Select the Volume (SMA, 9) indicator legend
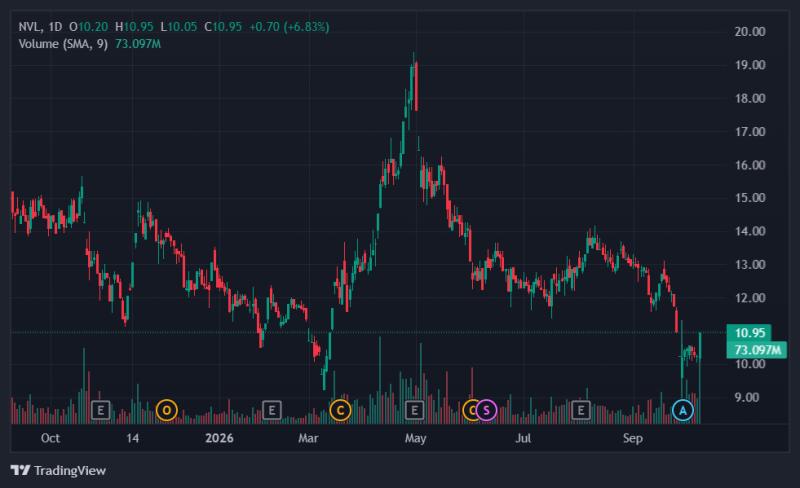This screenshot has height=488, width=800. point(63,44)
